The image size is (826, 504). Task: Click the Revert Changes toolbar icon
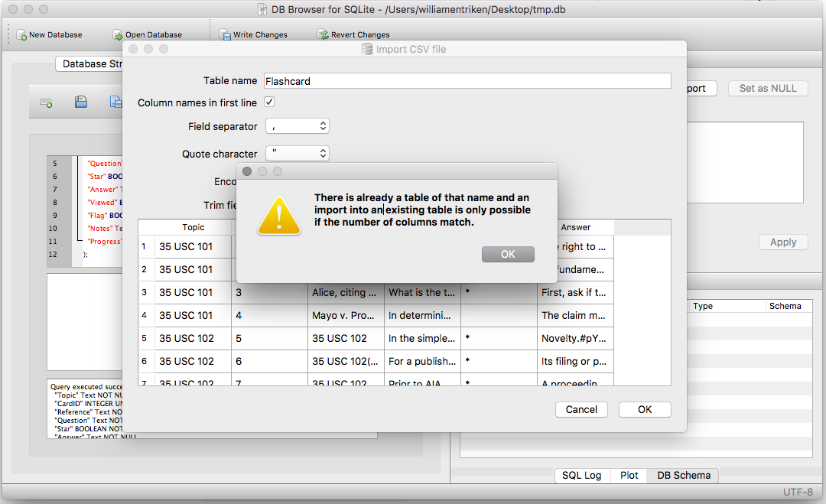[323, 34]
